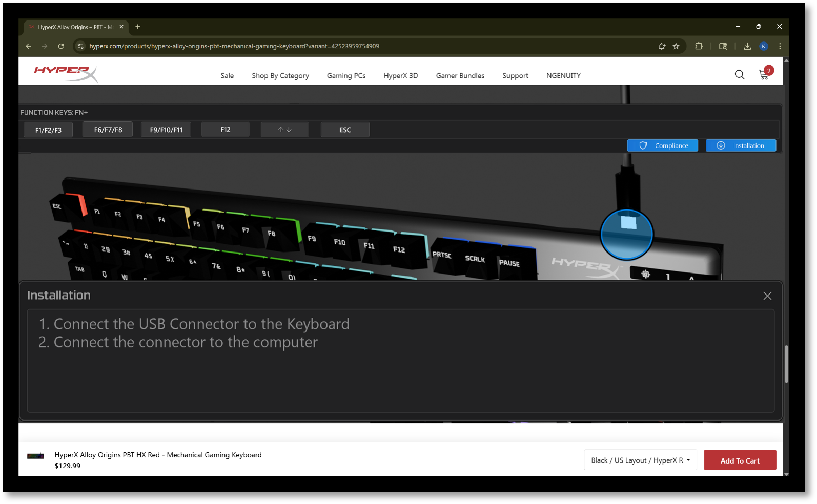
Task: Reload the current page
Action: pos(61,46)
